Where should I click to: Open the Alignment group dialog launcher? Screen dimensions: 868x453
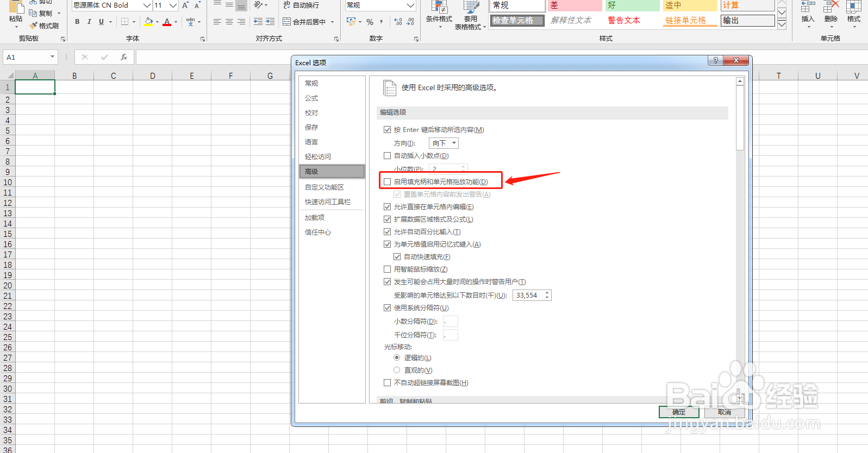(x=336, y=39)
